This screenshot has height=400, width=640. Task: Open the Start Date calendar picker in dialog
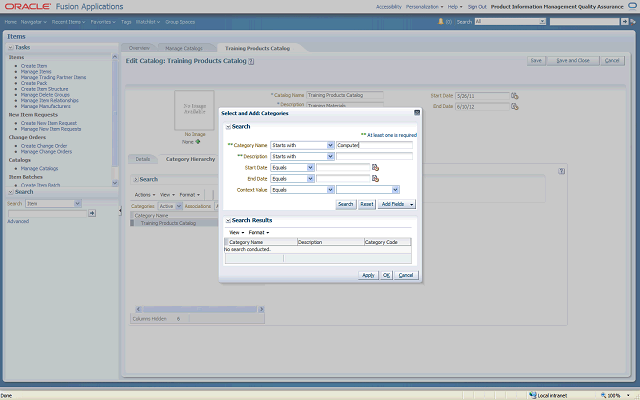pyautogui.click(x=376, y=168)
